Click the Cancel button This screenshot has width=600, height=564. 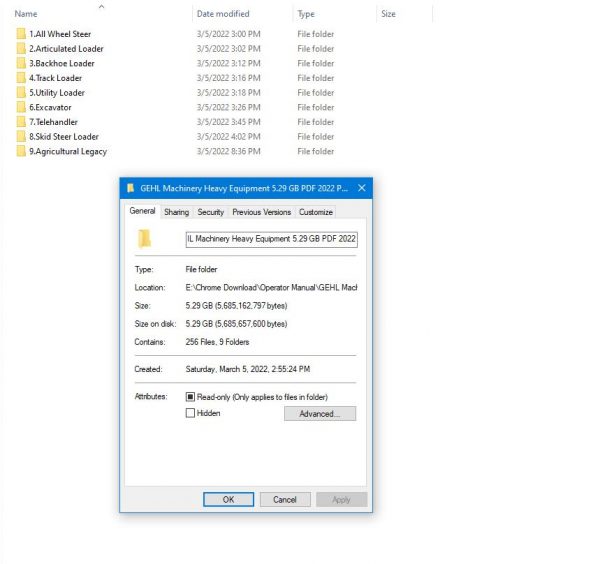285,499
